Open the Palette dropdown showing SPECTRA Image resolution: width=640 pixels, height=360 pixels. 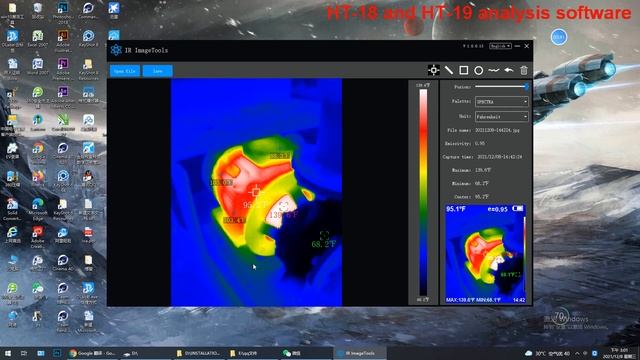pyautogui.click(x=502, y=102)
